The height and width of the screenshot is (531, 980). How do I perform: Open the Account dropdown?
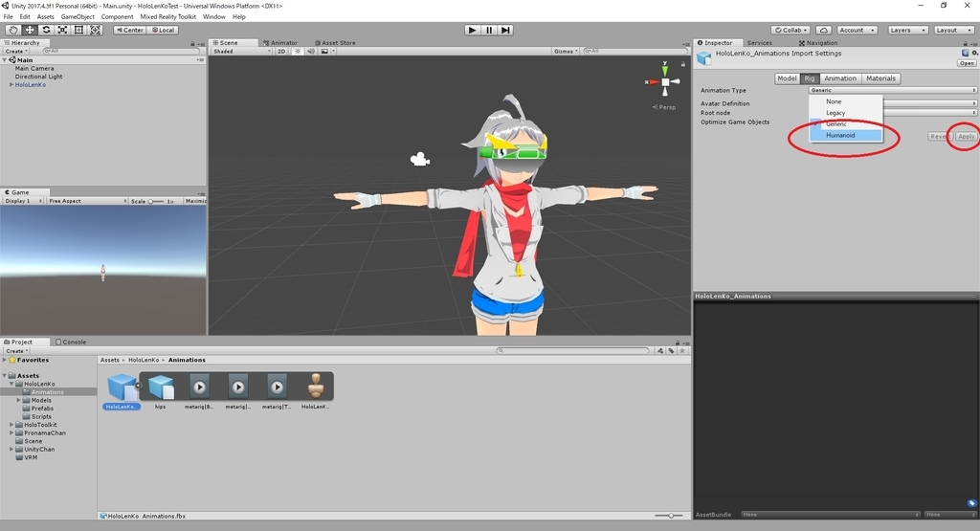pos(857,30)
